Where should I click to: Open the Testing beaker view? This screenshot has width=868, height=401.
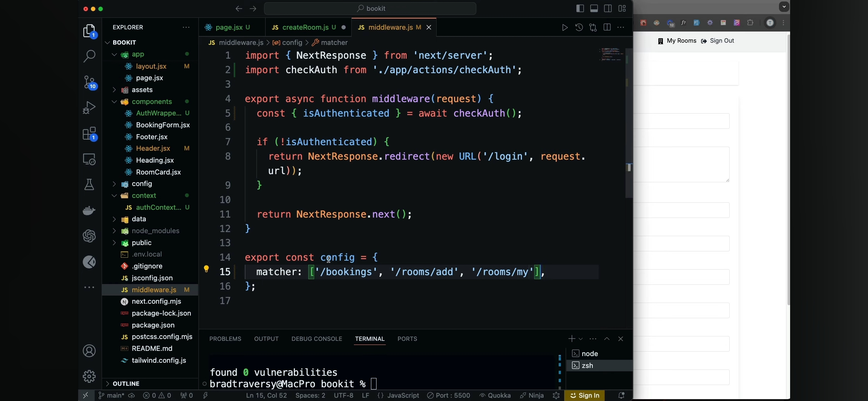pos(89,185)
